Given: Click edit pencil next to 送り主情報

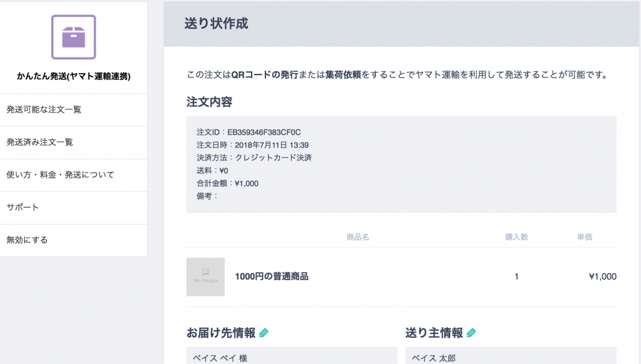Looking at the screenshot, I should click(x=471, y=333).
